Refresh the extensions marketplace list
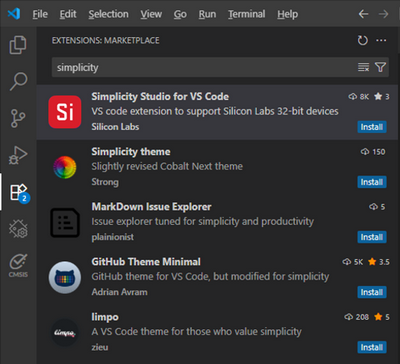This screenshot has height=364, width=400. click(x=363, y=40)
